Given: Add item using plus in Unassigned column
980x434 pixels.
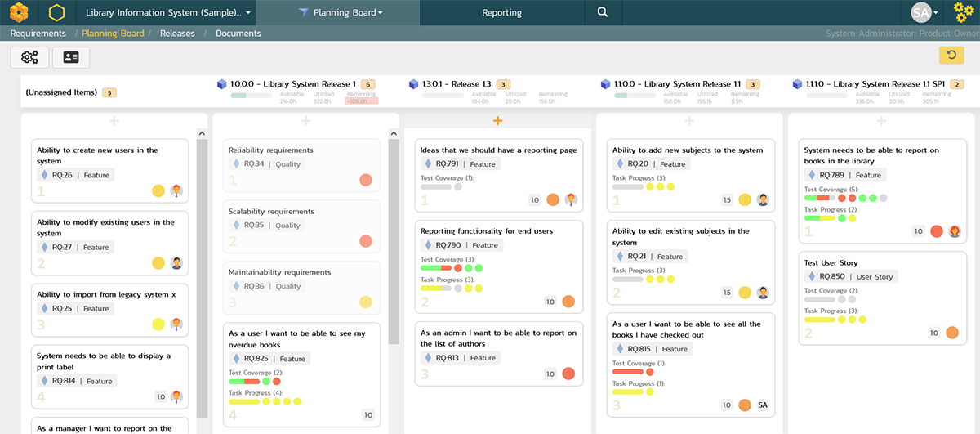Looking at the screenshot, I should (x=114, y=121).
